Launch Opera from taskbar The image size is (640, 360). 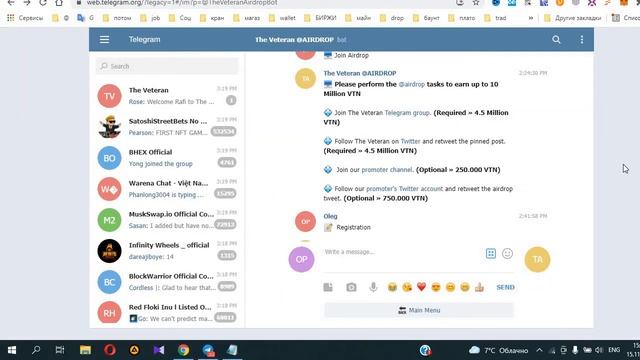click(109, 350)
